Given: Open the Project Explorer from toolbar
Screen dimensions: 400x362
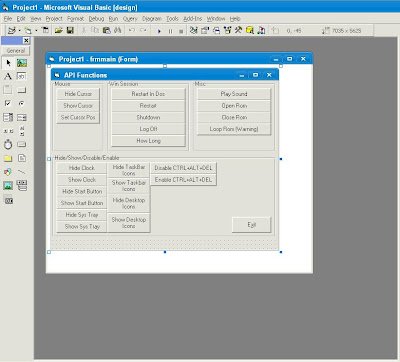Looking at the screenshot, I should (x=193, y=31).
